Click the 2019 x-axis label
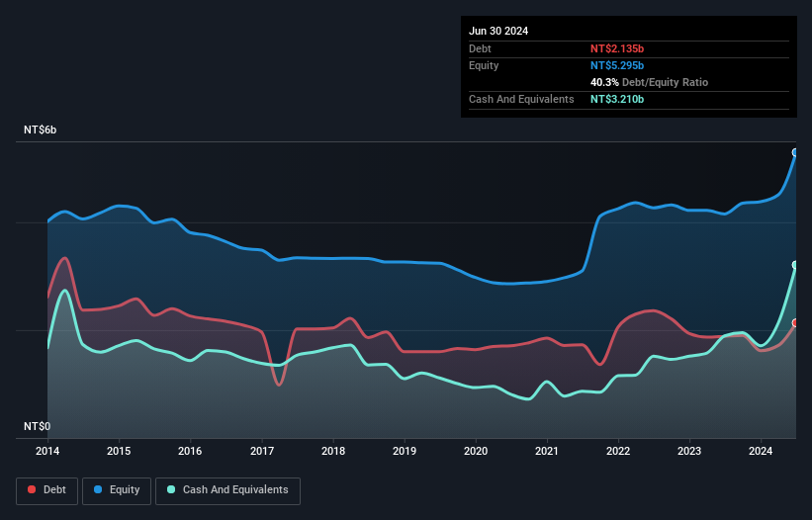This screenshot has height=520, width=812. 405,451
